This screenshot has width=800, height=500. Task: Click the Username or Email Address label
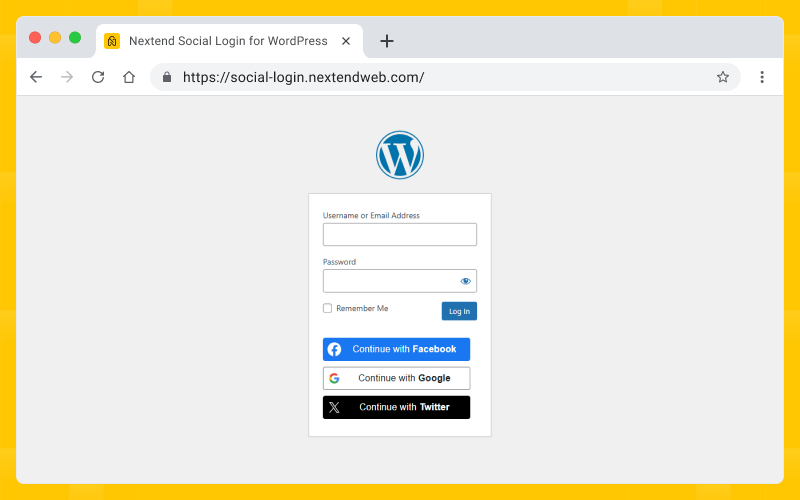(x=371, y=215)
